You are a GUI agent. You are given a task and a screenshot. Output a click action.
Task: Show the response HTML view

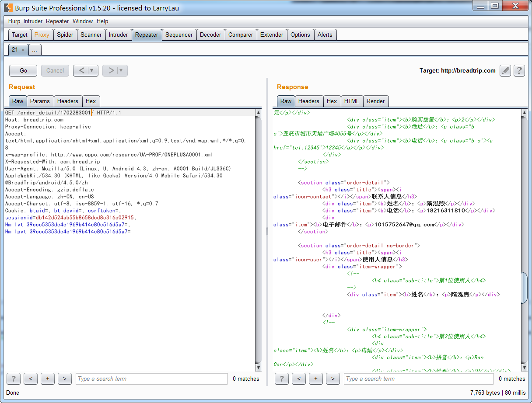[x=352, y=101]
